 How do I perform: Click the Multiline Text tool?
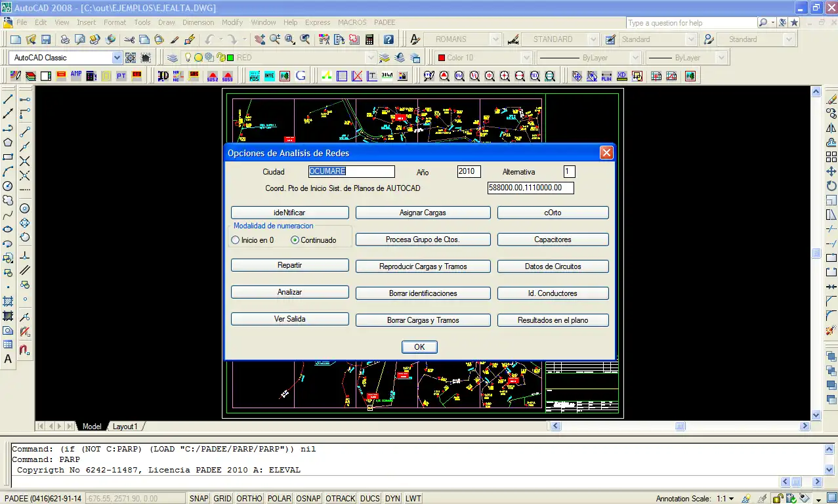pyautogui.click(x=9, y=359)
